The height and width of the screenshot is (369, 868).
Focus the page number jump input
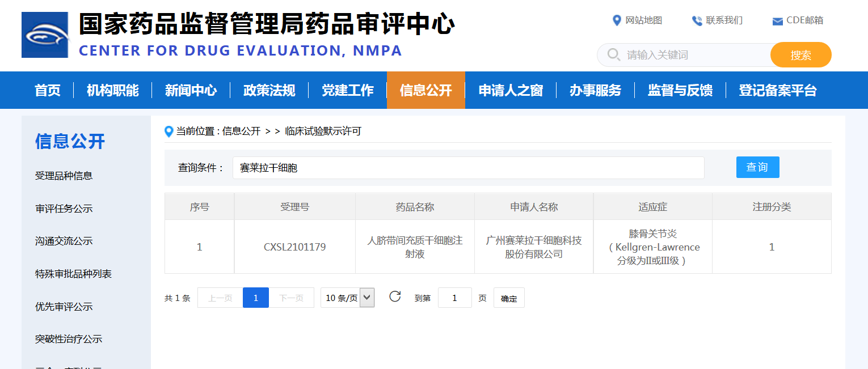pyautogui.click(x=455, y=298)
